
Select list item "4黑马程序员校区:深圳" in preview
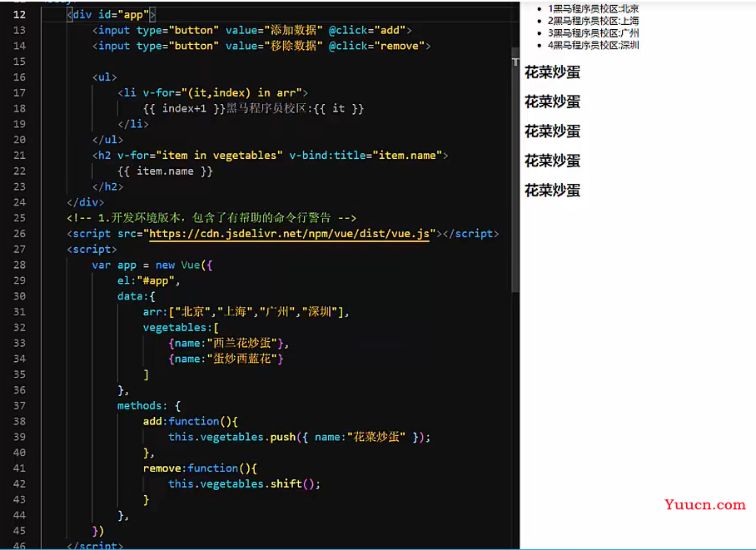pyautogui.click(x=593, y=45)
